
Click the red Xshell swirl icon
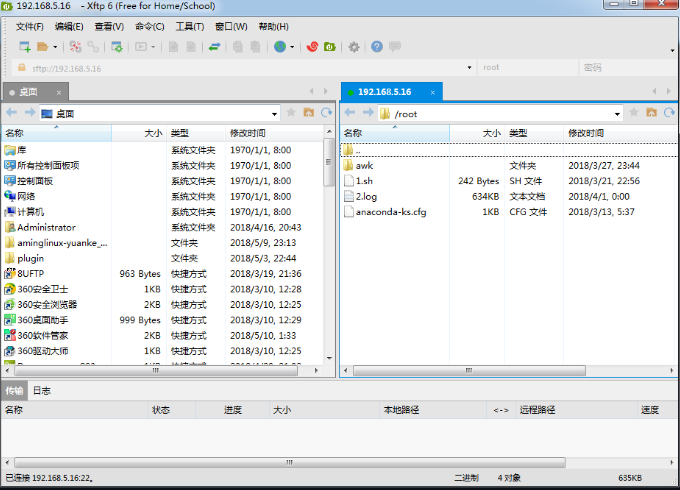(312, 46)
